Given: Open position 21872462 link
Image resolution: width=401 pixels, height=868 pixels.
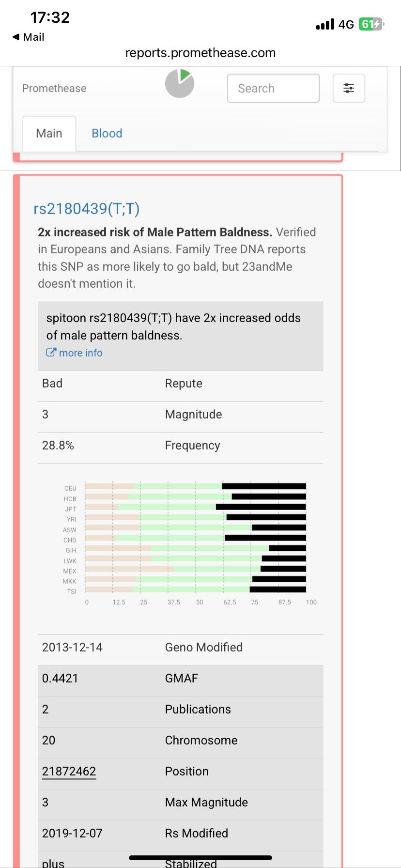Looking at the screenshot, I should (69, 771).
